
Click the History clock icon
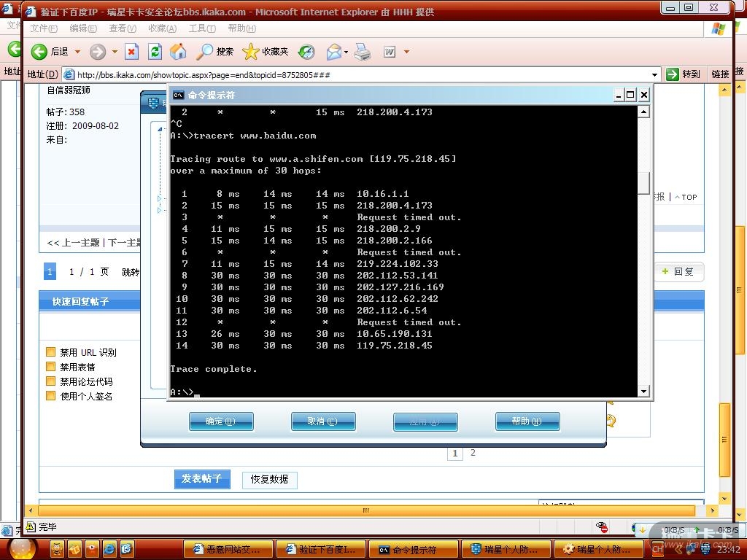(306, 51)
